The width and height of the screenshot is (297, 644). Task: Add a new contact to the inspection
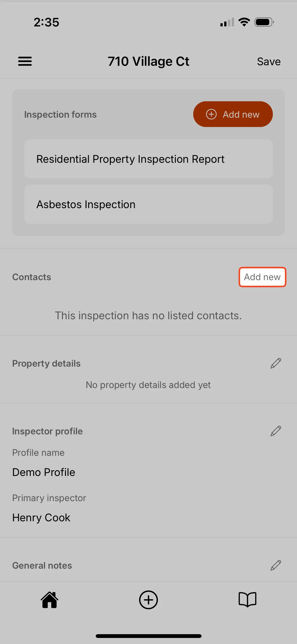[x=262, y=277]
